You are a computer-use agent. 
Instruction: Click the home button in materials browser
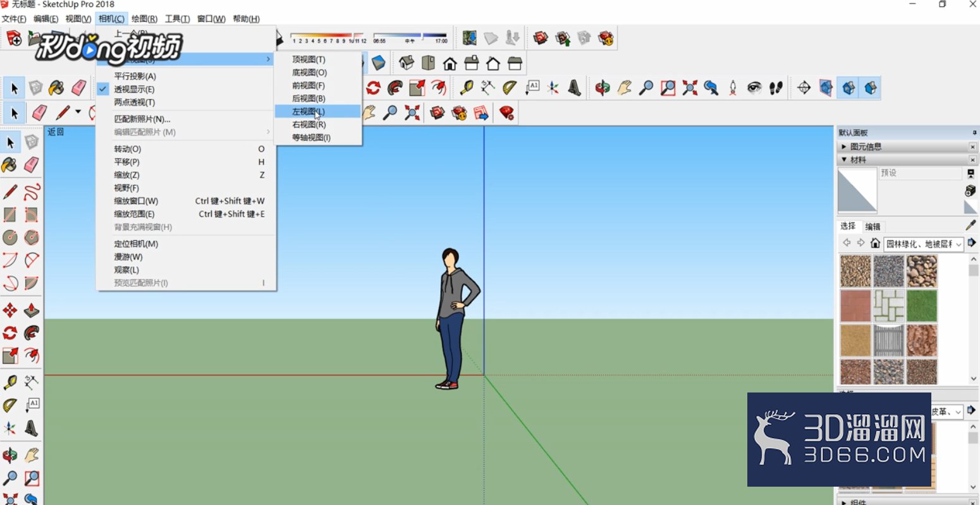(875, 243)
